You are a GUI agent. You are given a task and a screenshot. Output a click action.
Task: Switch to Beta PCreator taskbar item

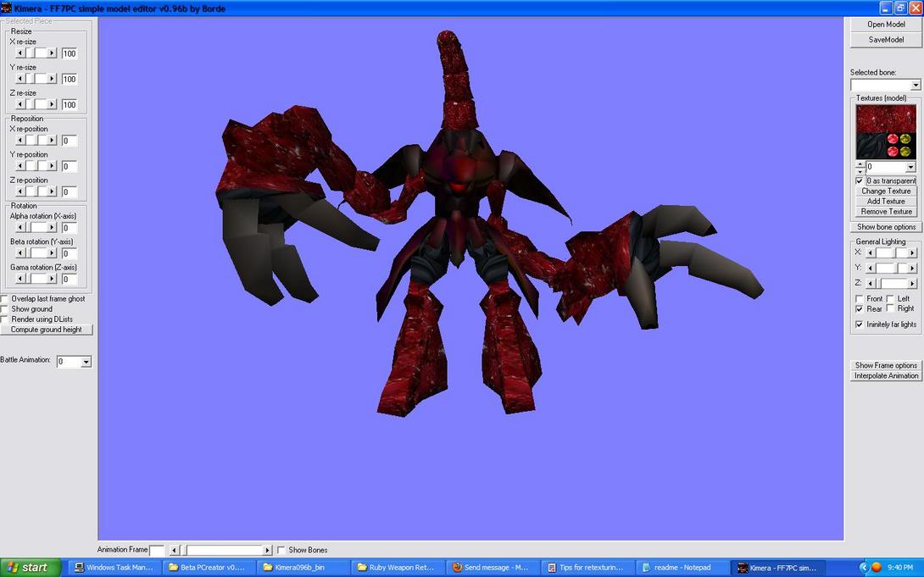[x=209, y=568]
